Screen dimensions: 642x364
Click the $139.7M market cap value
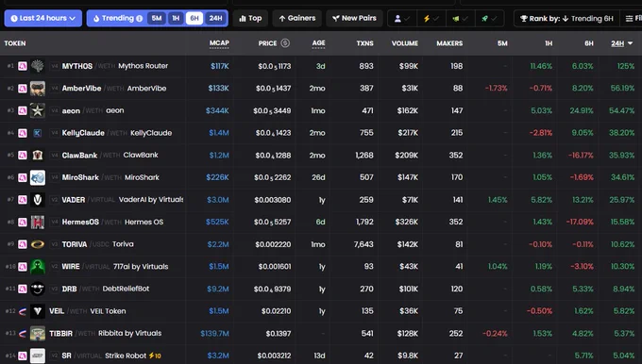coord(214,334)
